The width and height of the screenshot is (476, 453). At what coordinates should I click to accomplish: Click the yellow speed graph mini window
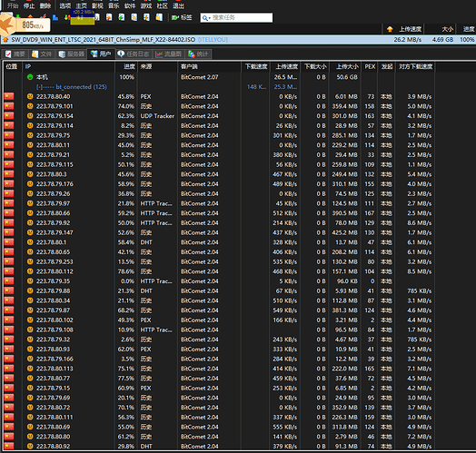(x=83, y=17)
